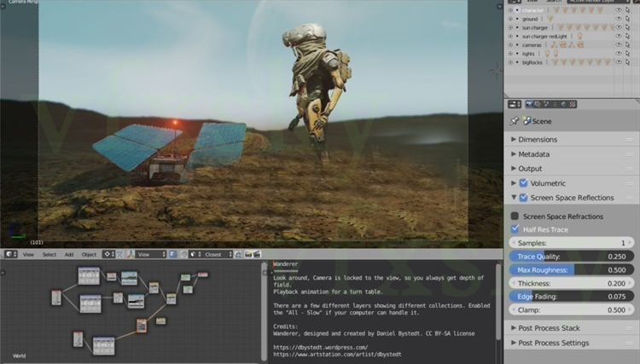Click the 3D manipulator axis icon
The width and height of the screenshot is (640, 364).
(x=131, y=254)
